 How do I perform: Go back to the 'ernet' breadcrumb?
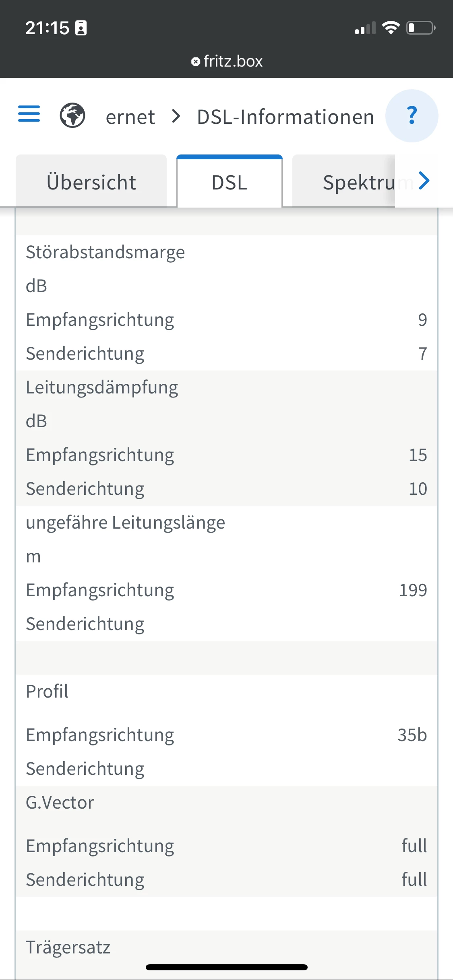pyautogui.click(x=130, y=117)
